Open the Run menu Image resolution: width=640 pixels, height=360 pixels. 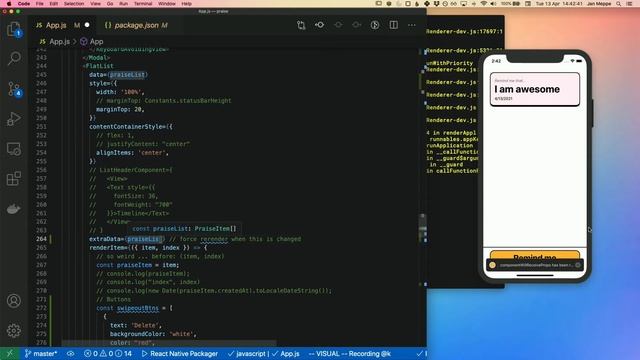tap(123, 4)
